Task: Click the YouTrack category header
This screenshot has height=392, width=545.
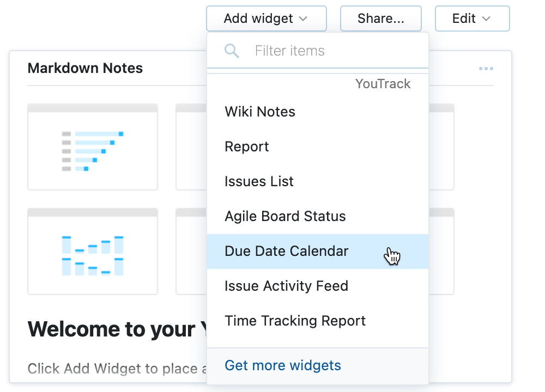Action: coord(382,84)
